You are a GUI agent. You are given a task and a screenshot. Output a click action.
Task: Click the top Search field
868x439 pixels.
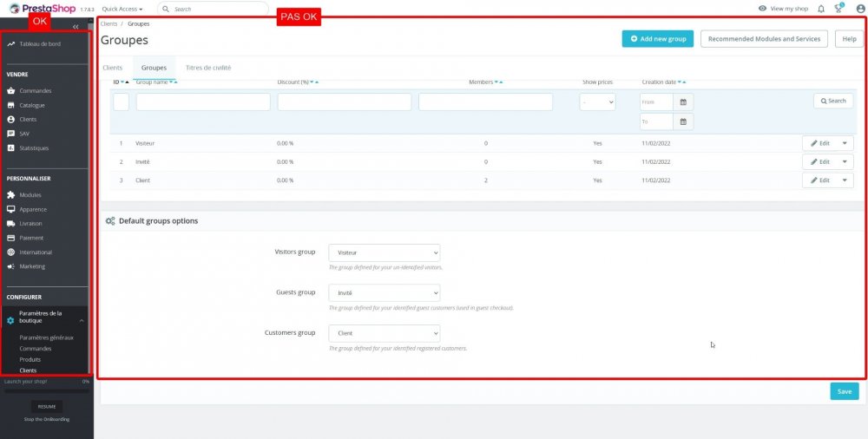(x=214, y=9)
